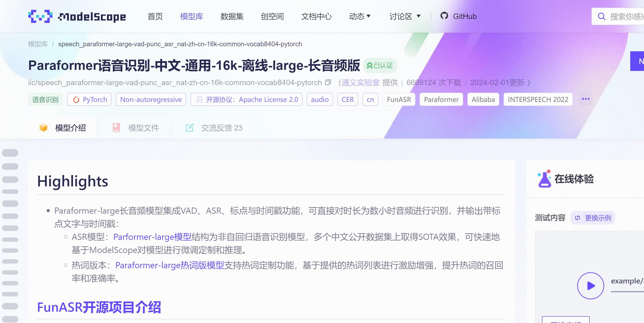Image resolution: width=644 pixels, height=323 pixels.
Task: Click the Paraformer tag
Action: tap(441, 100)
